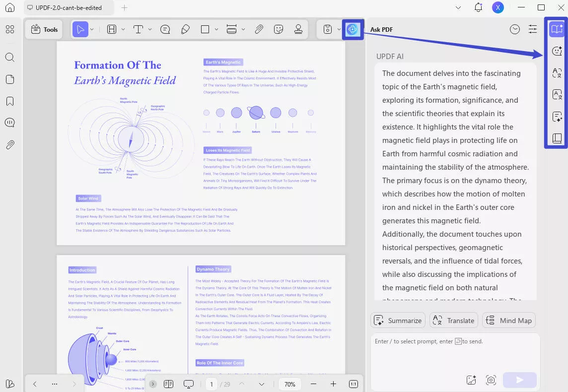
Task: Go to the previous page chevron
Action: pos(242,384)
